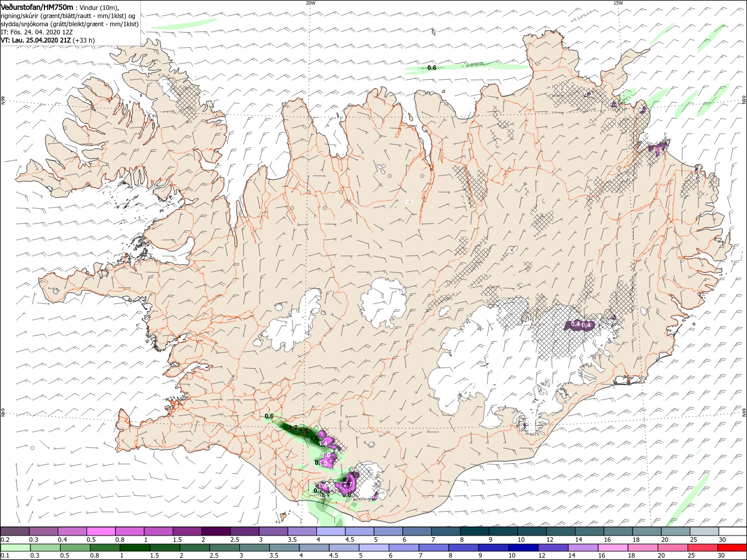Screen dimensions: 747x560
Task: Pick the dark purple upper legend swatch between 2 and 2.5
Action: (216, 531)
